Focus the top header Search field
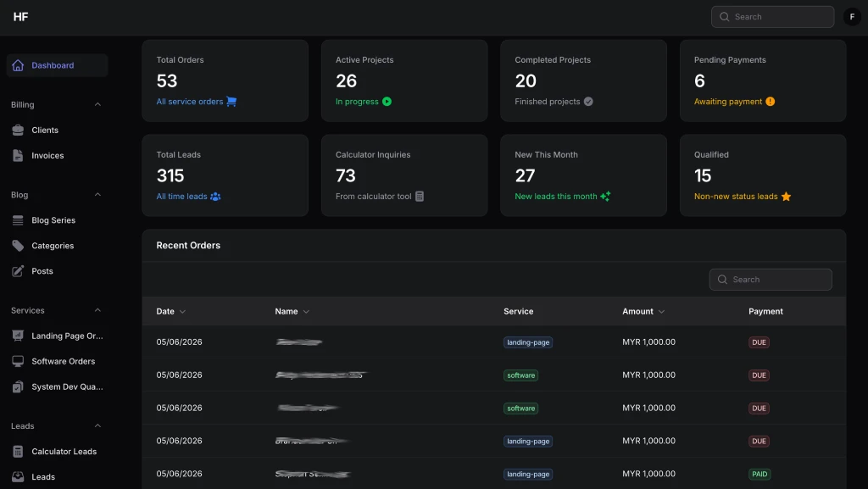Image resolution: width=868 pixels, height=489 pixels. point(772,17)
